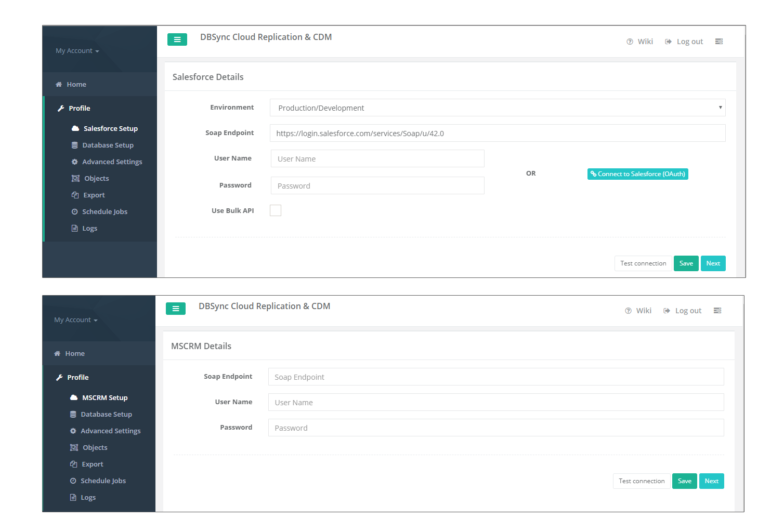Click the list icon right of Log out, Salesforce screen
The image size is (784, 532).
tap(719, 42)
